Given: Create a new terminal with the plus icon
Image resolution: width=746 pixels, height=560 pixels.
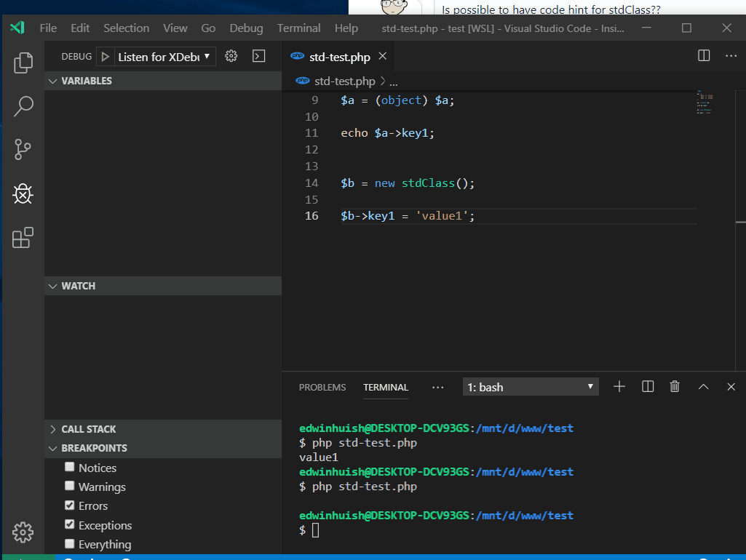Looking at the screenshot, I should coord(619,386).
